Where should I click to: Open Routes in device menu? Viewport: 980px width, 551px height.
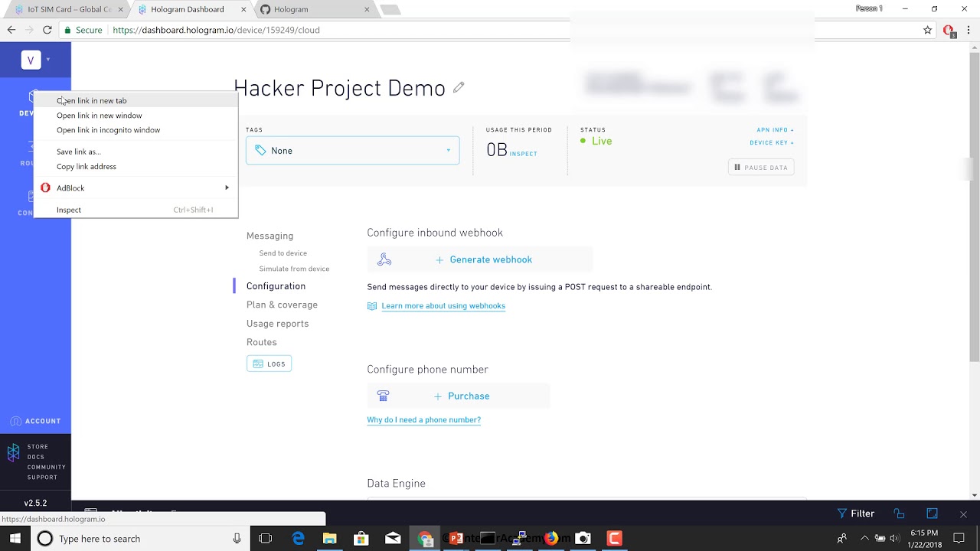[261, 342]
